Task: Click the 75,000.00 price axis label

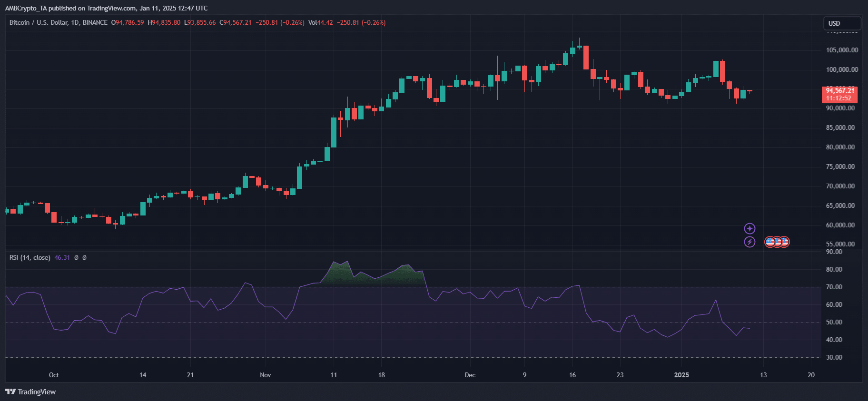Action: [x=840, y=166]
